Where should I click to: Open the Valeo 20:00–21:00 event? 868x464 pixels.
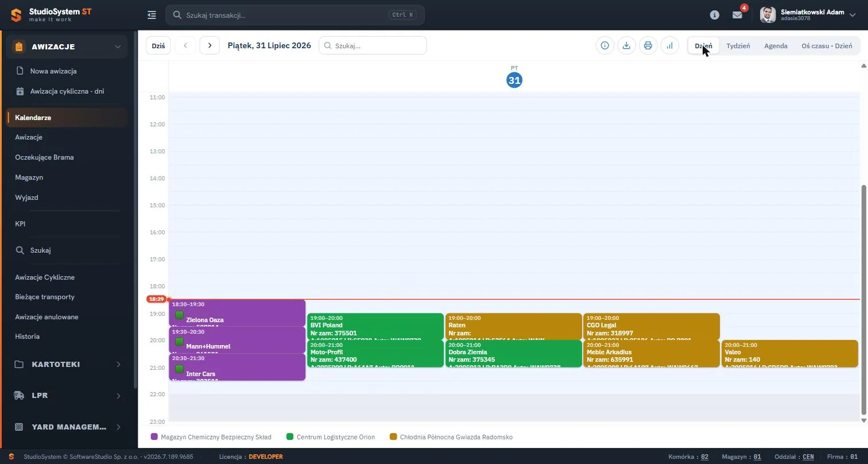pos(790,354)
